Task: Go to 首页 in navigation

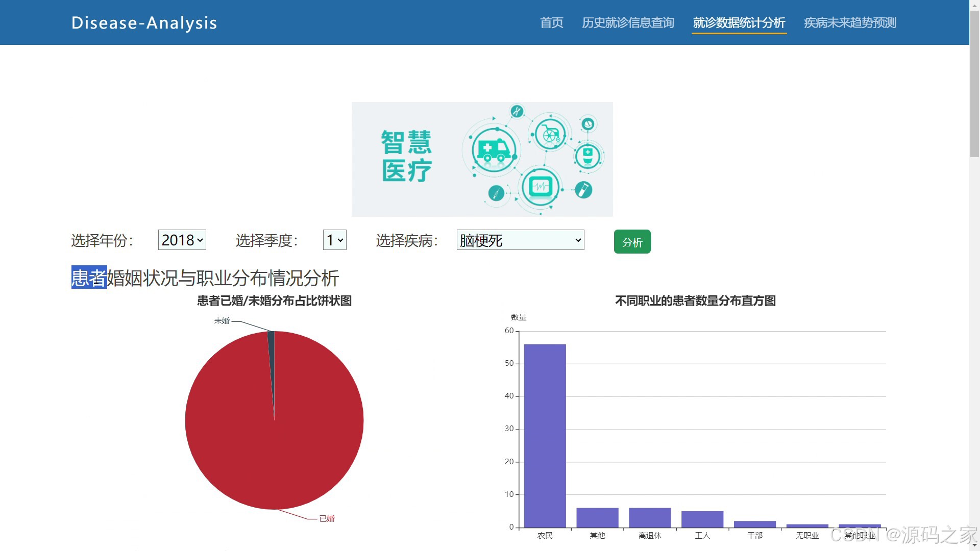Action: (x=551, y=23)
